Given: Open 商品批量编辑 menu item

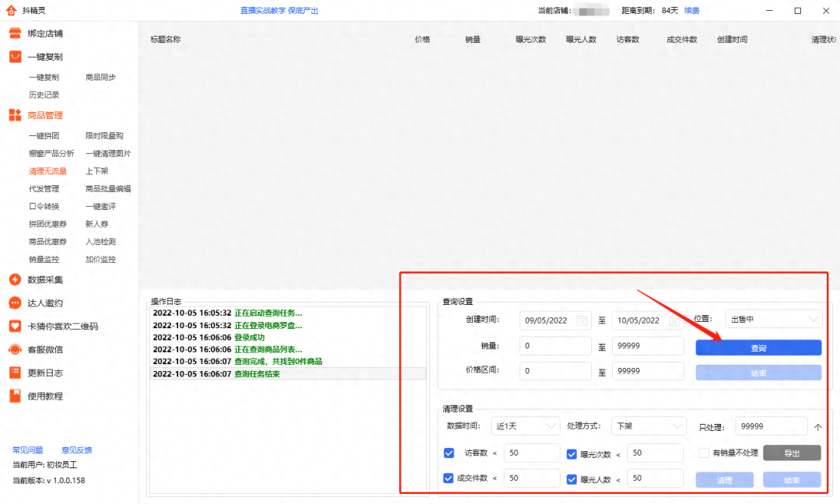Looking at the screenshot, I should 108,188.
